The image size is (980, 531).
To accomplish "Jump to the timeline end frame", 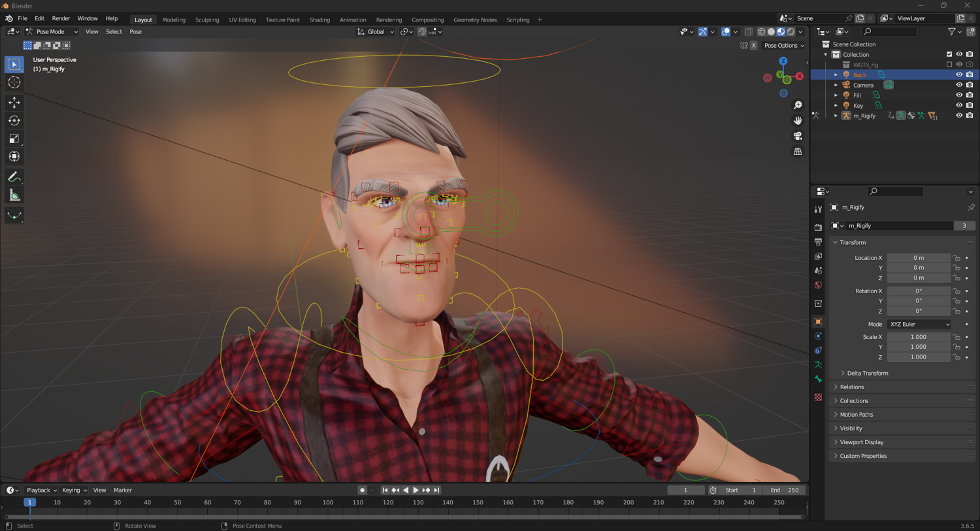I will (436, 490).
